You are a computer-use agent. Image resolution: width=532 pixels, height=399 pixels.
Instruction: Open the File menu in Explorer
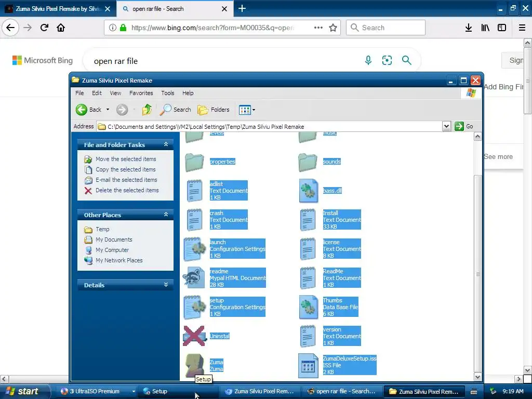click(x=79, y=93)
